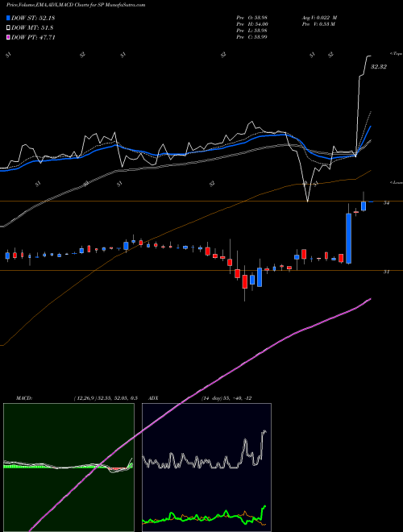403x532 pixels.
Task: Click the magenta DOW PT legend square
Action: coord(9,37)
